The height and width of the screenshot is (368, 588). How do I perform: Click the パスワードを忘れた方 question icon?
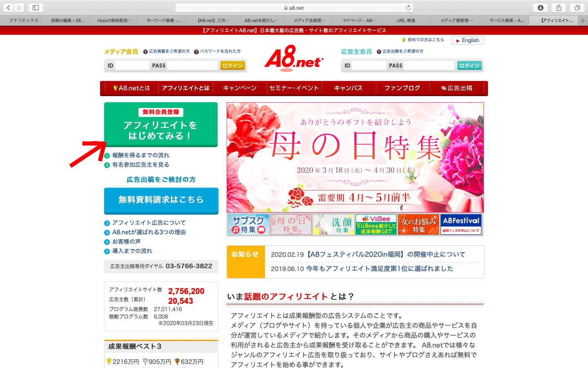(x=196, y=52)
